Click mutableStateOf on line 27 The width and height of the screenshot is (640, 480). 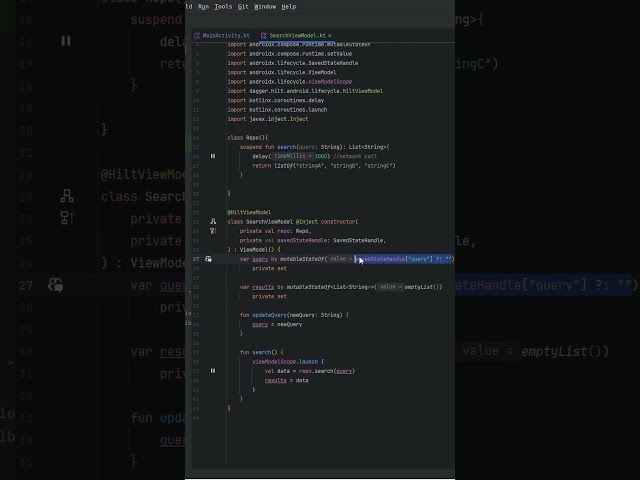302,259
